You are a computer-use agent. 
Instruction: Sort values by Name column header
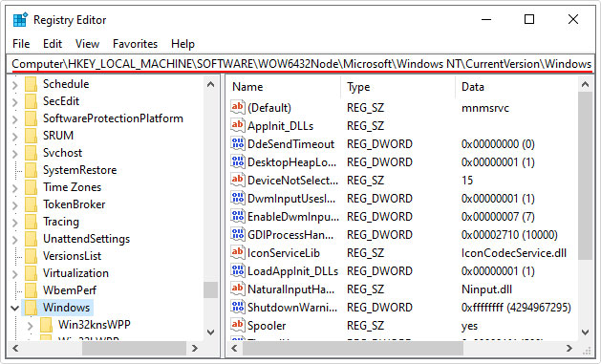point(284,87)
